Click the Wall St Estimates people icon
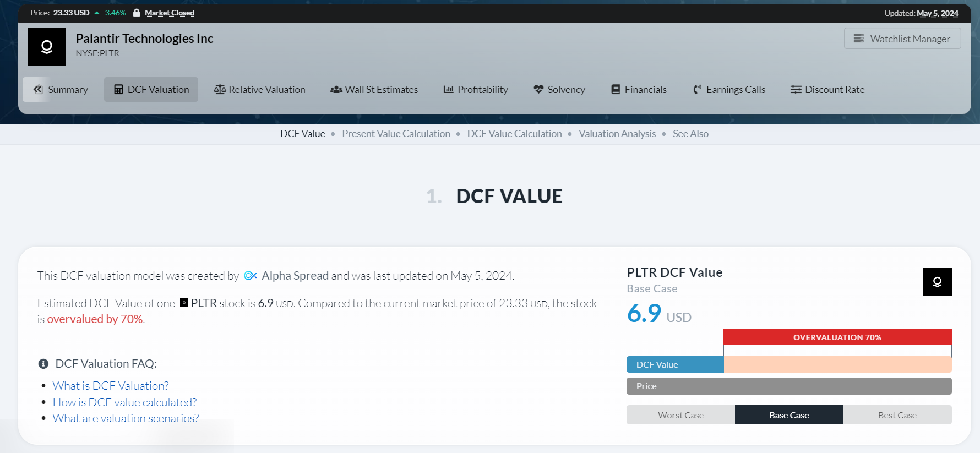980x453 pixels. (x=336, y=90)
